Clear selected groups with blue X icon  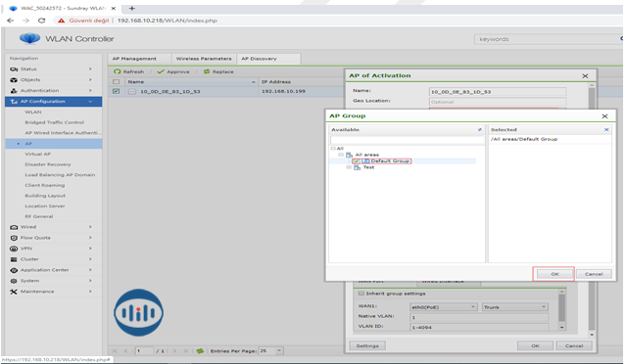(x=606, y=129)
